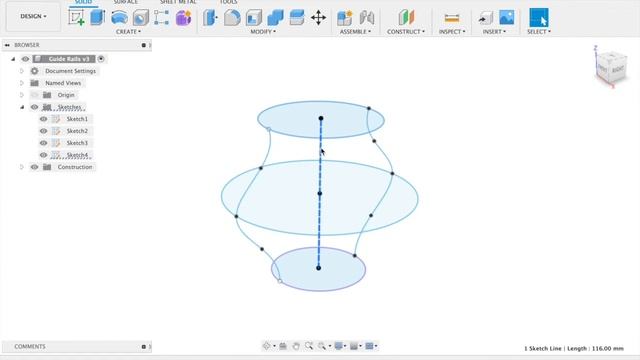This screenshot has height=360, width=640.
Task: Hide Sketch4 using its eye icon
Action: 43,155
